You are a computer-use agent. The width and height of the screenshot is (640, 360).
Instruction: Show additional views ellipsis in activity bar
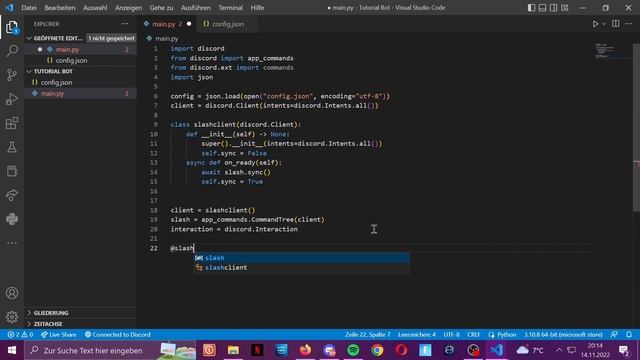(x=12, y=243)
